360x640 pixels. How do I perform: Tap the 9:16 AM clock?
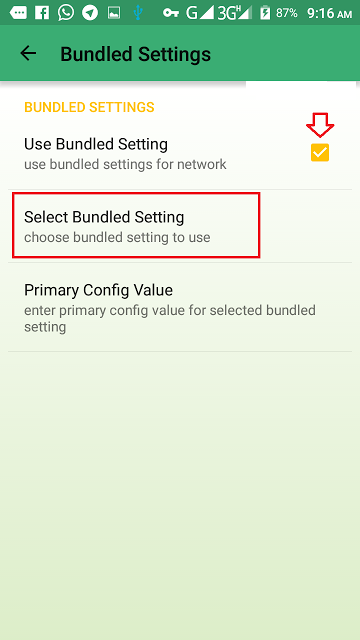(329, 13)
